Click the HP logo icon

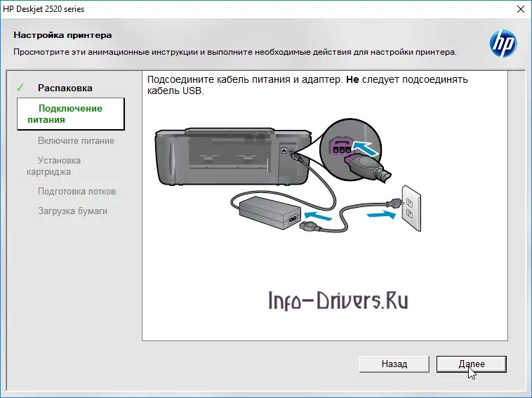coord(503,43)
